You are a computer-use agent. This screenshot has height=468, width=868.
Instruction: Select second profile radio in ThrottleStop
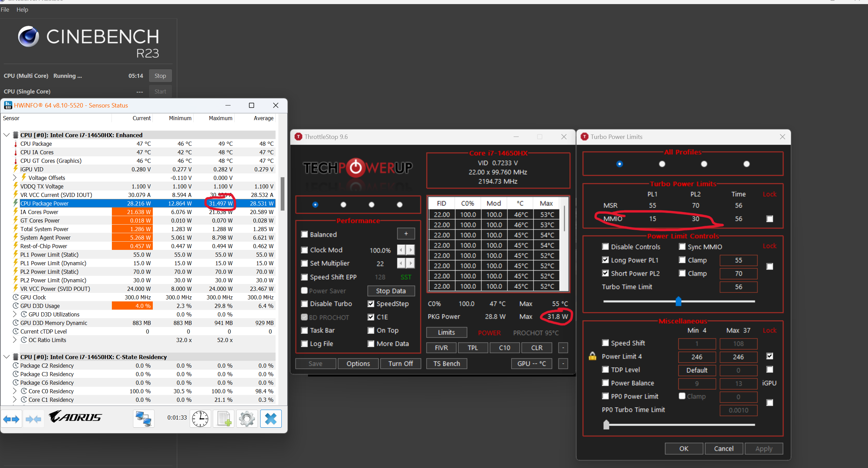[343, 204]
